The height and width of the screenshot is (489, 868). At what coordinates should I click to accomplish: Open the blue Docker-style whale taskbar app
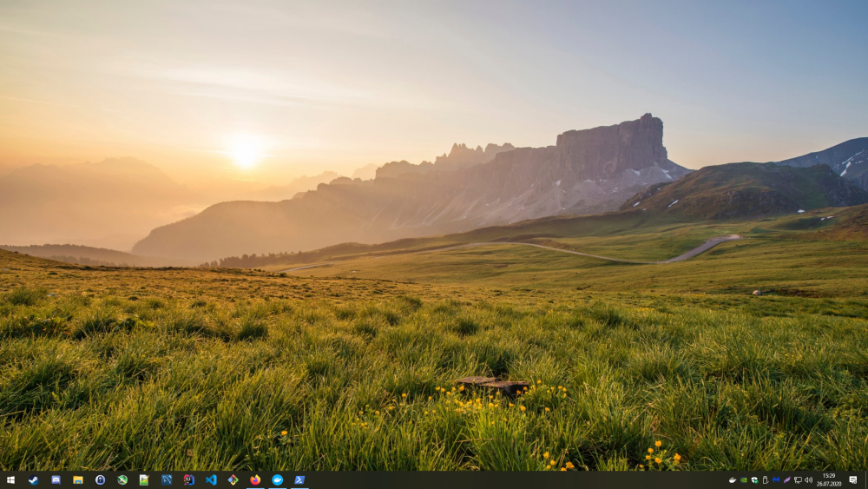pos(278,479)
